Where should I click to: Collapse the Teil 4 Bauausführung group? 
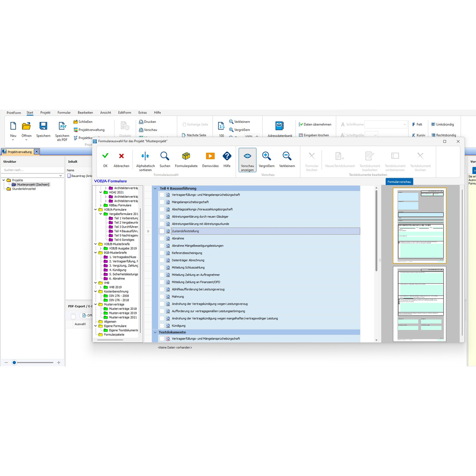(155, 188)
